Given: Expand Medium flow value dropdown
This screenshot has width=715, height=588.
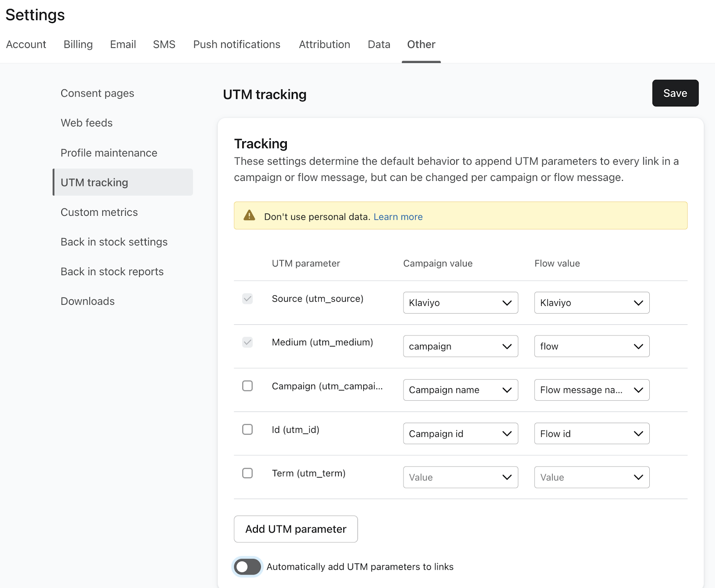Looking at the screenshot, I should (x=591, y=346).
